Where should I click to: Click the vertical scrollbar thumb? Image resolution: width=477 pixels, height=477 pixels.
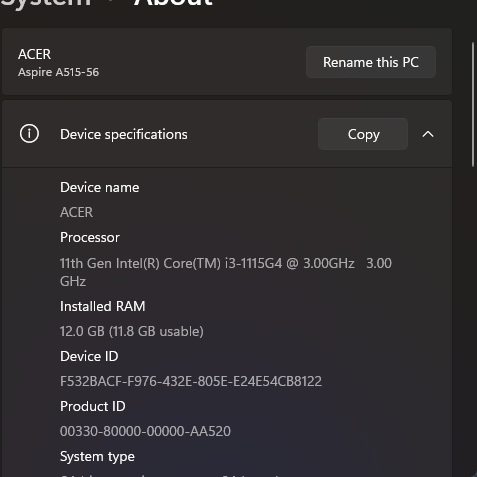tap(473, 104)
